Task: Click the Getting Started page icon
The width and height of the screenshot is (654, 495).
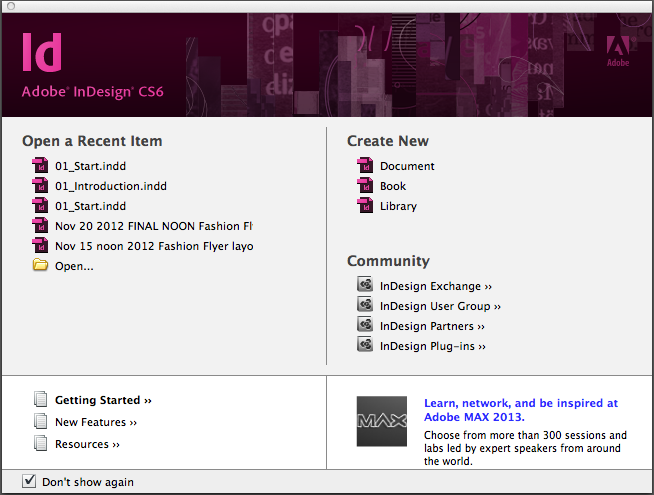Action: click(x=40, y=399)
